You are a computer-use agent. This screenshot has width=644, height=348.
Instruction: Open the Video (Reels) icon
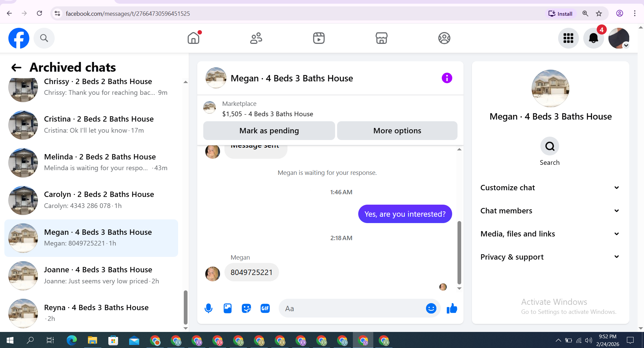click(x=319, y=38)
